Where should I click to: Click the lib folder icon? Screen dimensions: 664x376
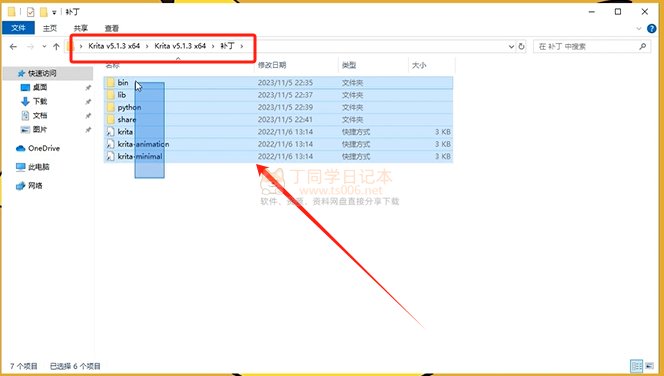click(111, 95)
